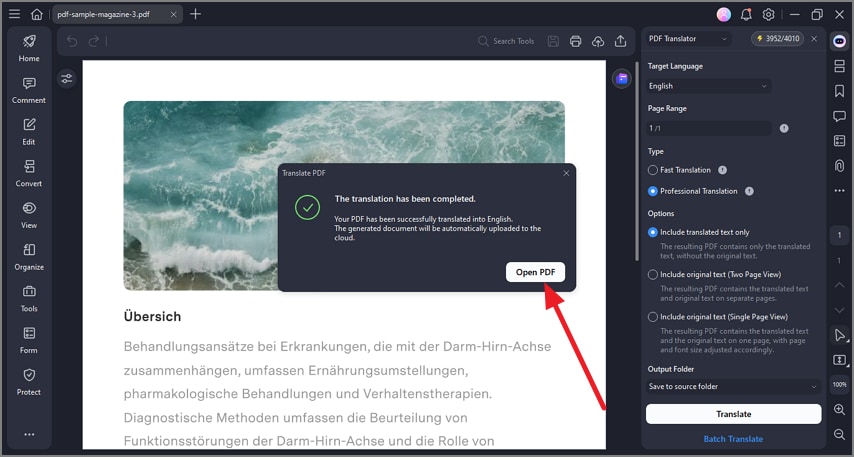Image resolution: width=854 pixels, height=457 pixels.
Task: Open a new tab with plus icon
Action: tap(196, 14)
